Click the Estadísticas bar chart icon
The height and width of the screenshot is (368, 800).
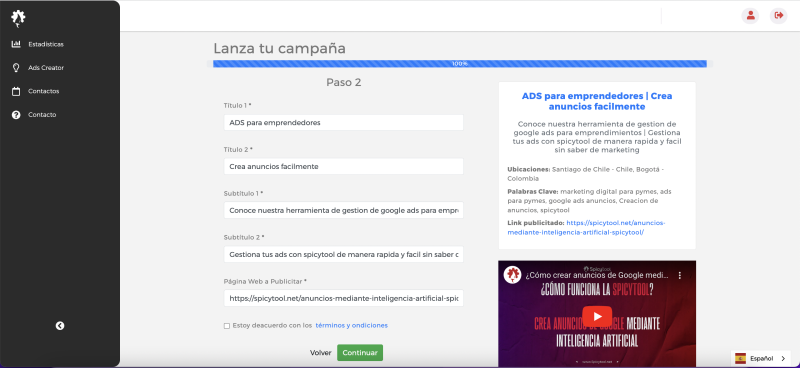tap(16, 44)
